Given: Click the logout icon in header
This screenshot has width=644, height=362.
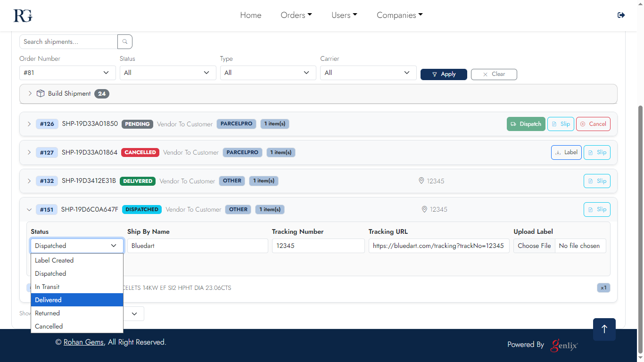Looking at the screenshot, I should click(621, 15).
